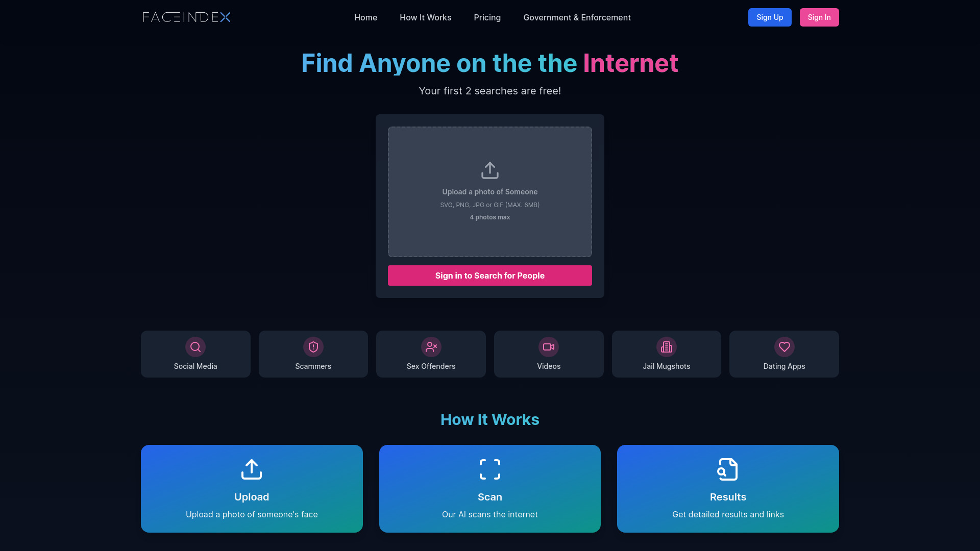Expand How It Works section
Viewport: 980px width, 551px height.
(425, 17)
